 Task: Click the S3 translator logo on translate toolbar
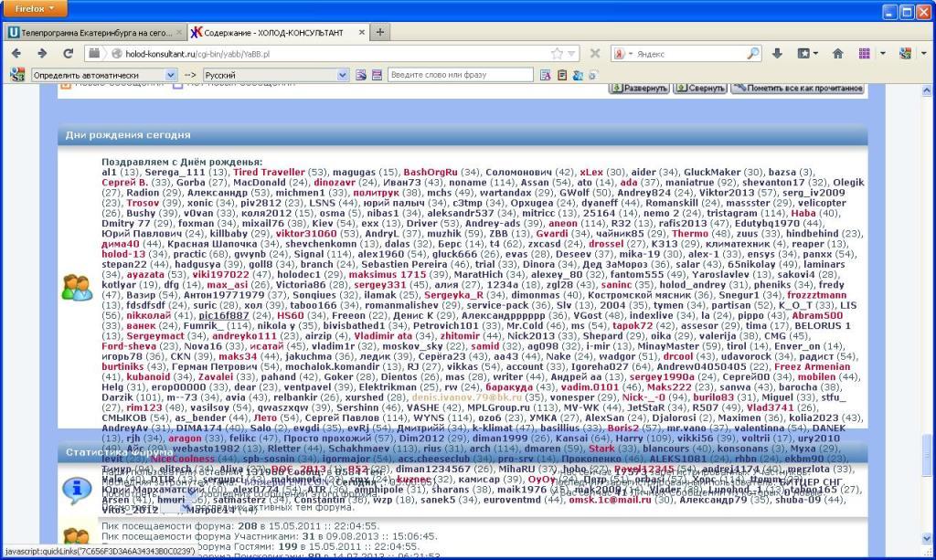pyautogui.click(x=17, y=75)
